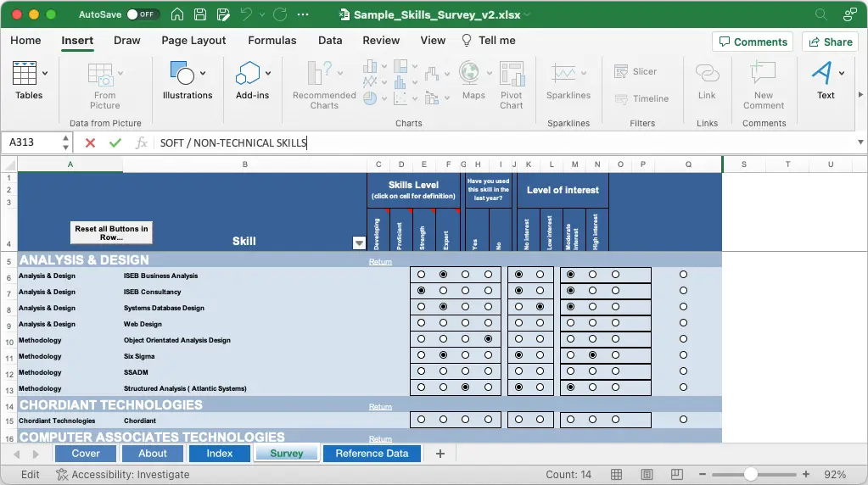This screenshot has height=485, width=868.
Task: Click the Recommended Charts icon
Action: pos(321,73)
